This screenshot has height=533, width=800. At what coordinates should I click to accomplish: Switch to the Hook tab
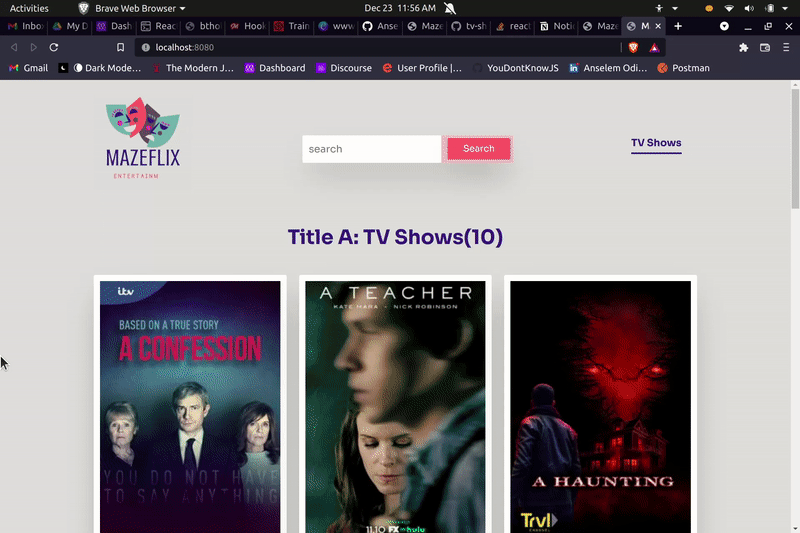coord(247,26)
